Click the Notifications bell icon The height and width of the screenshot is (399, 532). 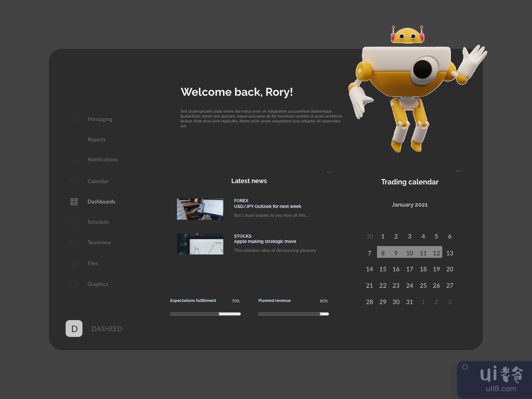[x=74, y=160]
